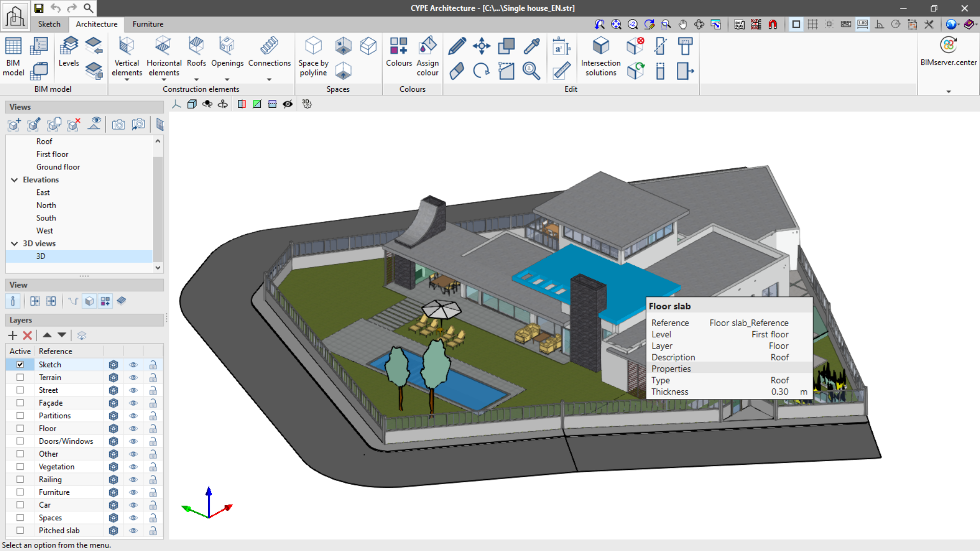Click the title bar search magnifier
This screenshot has width=980, height=551.
click(88, 8)
